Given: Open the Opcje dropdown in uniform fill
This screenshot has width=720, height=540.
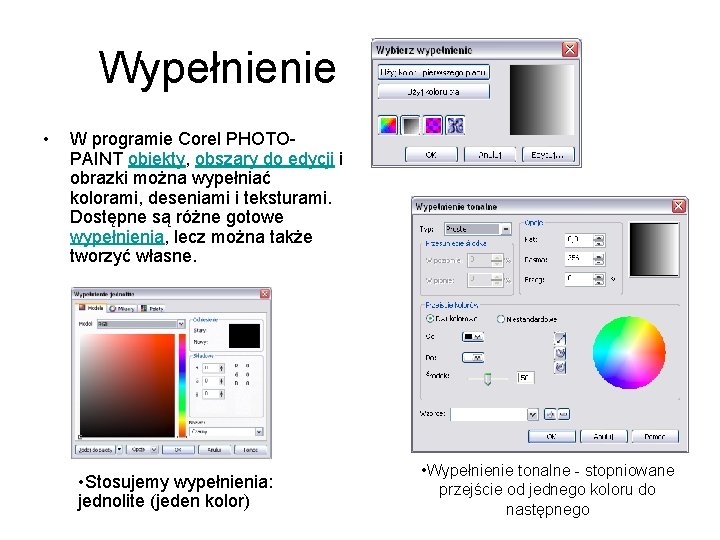Looking at the screenshot, I should [x=144, y=450].
